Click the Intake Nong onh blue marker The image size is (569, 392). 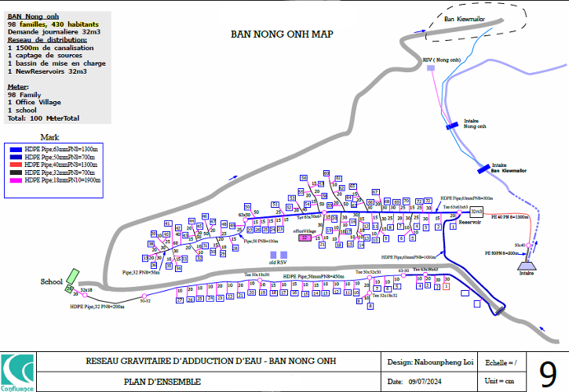click(x=452, y=125)
